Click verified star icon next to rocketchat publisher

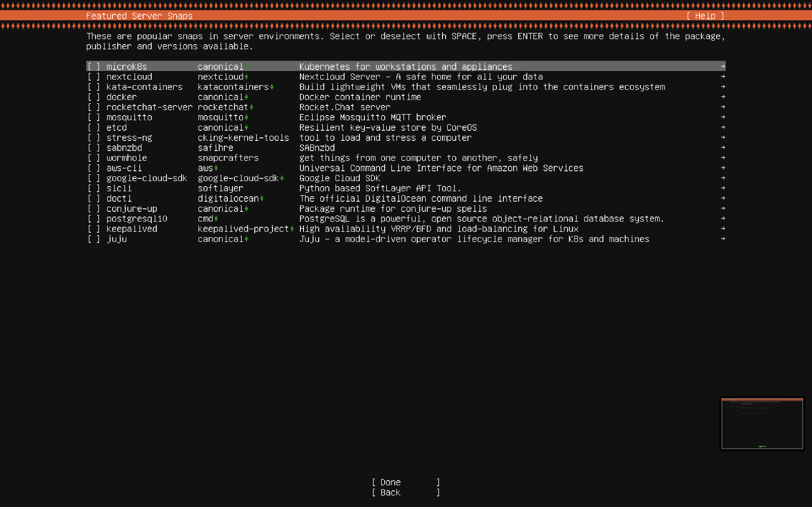pos(251,107)
